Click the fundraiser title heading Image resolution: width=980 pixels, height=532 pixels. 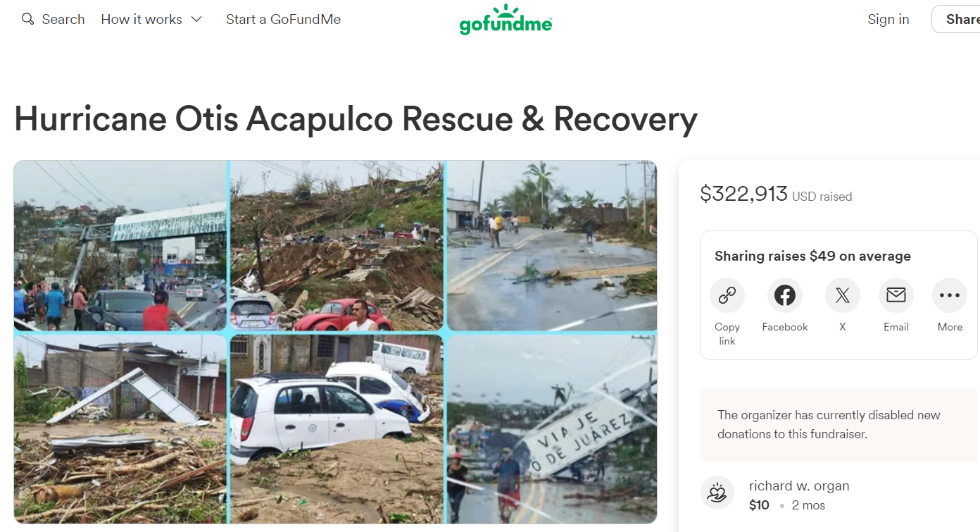pos(356,119)
